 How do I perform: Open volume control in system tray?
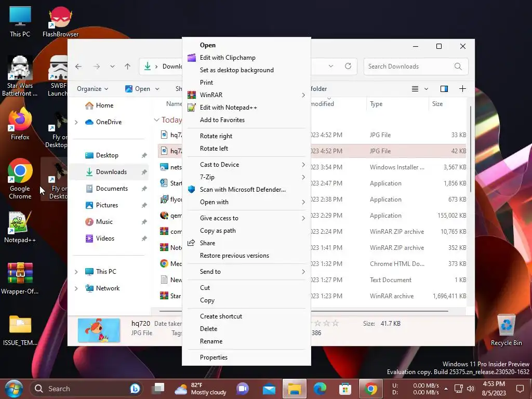click(x=471, y=389)
